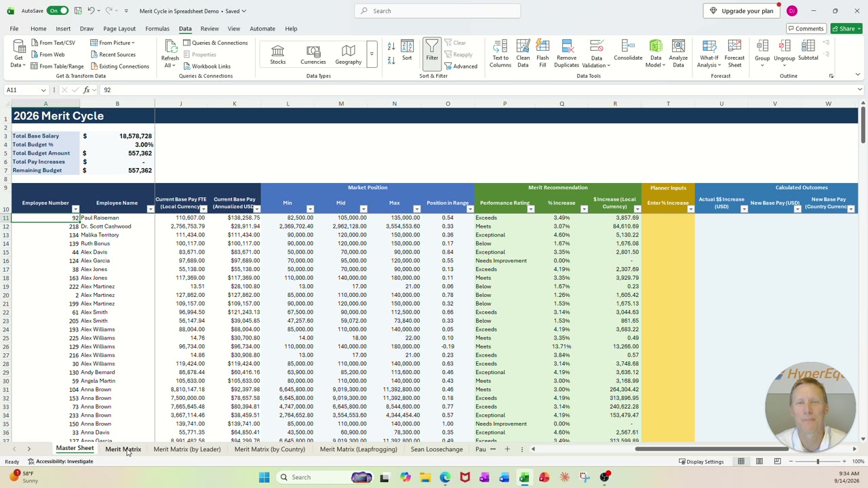Switch to the Page Layout tab

pyautogui.click(x=119, y=28)
